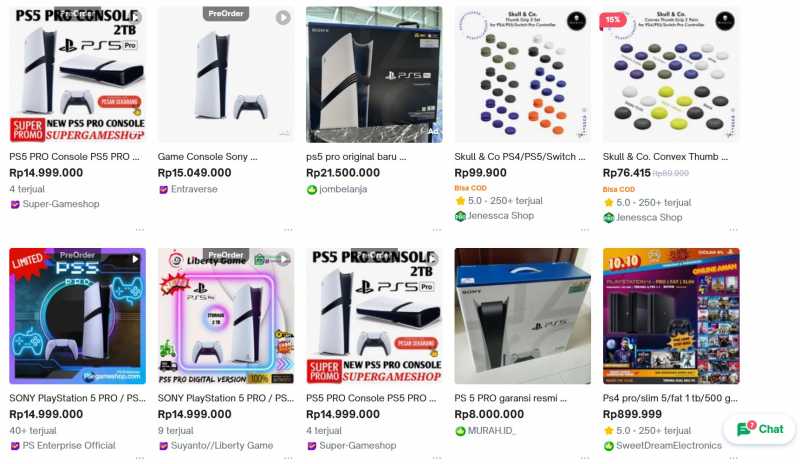Viewport: 800px width, 464px height.
Task: Open the PS 5 PRO garansi resmi product title
Action: 510,398
